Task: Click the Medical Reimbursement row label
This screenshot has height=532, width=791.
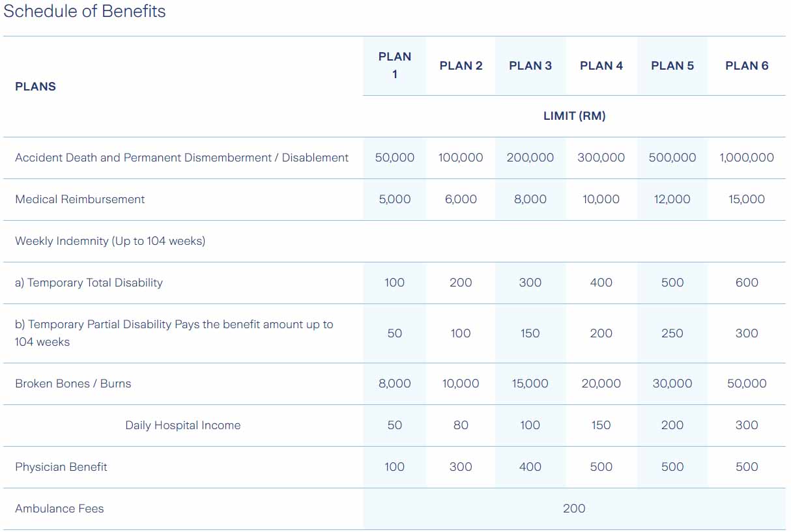Action: (79, 199)
